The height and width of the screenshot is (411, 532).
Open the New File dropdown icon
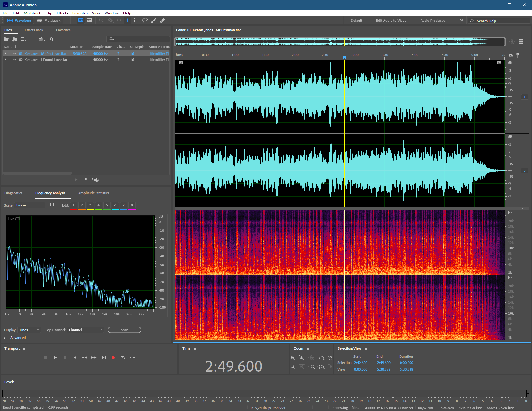coord(23,39)
